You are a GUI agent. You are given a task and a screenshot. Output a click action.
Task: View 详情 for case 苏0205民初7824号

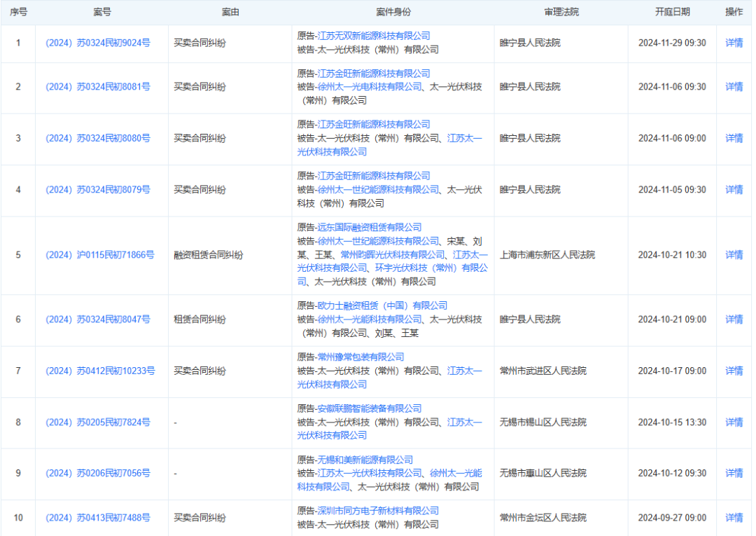tap(734, 422)
